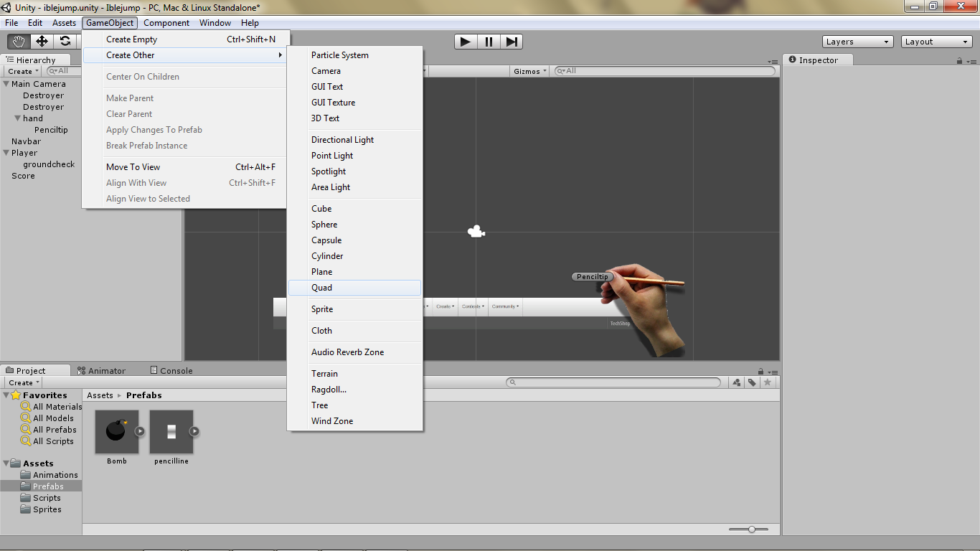Open the Layout dropdown
This screenshot has width=980, height=551.
pos(937,42)
